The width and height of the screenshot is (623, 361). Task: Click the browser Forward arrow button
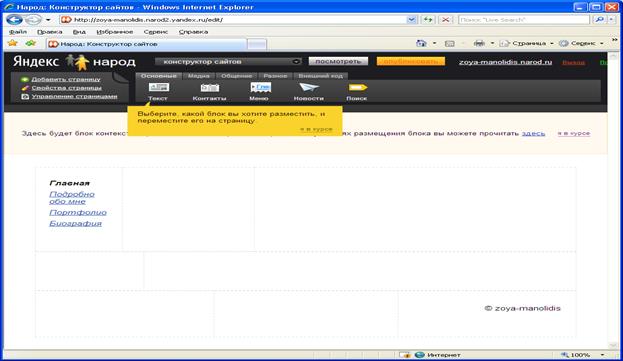[x=33, y=19]
